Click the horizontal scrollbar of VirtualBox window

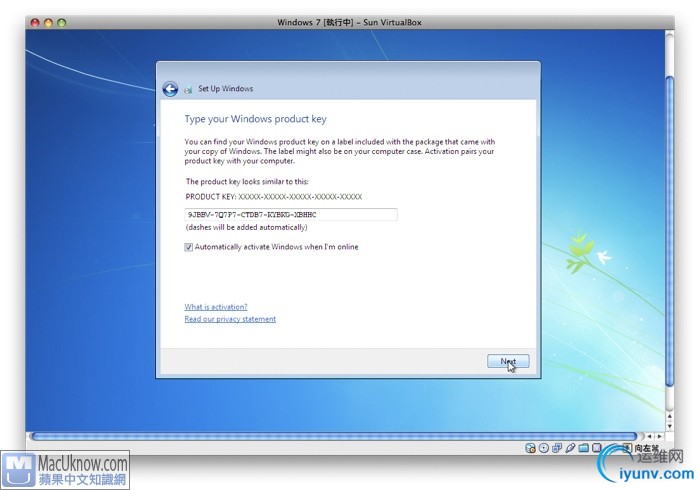click(x=334, y=436)
